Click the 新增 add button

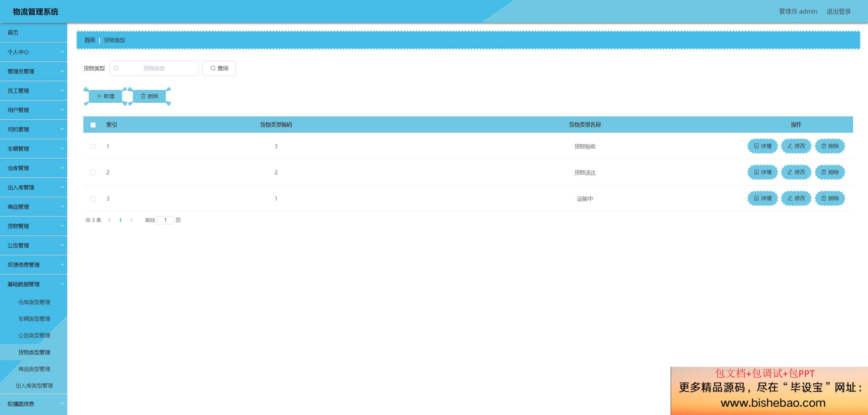[x=105, y=96]
